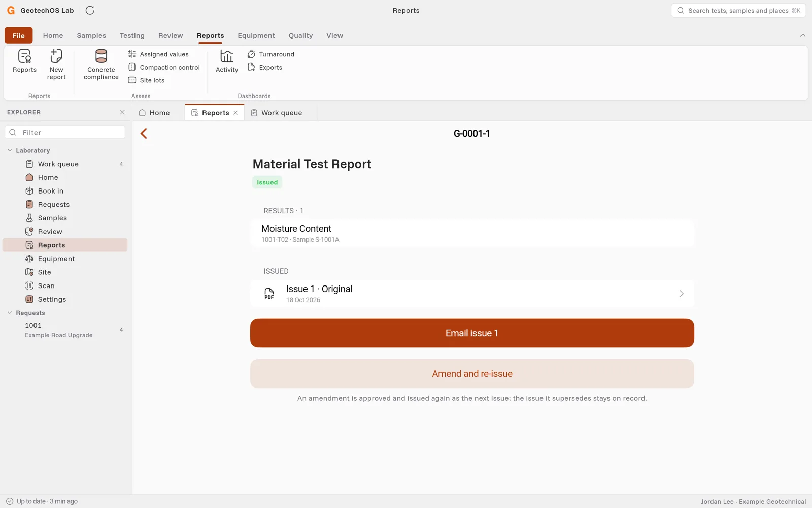
Task: Open Assigned values assessment
Action: (x=158, y=54)
